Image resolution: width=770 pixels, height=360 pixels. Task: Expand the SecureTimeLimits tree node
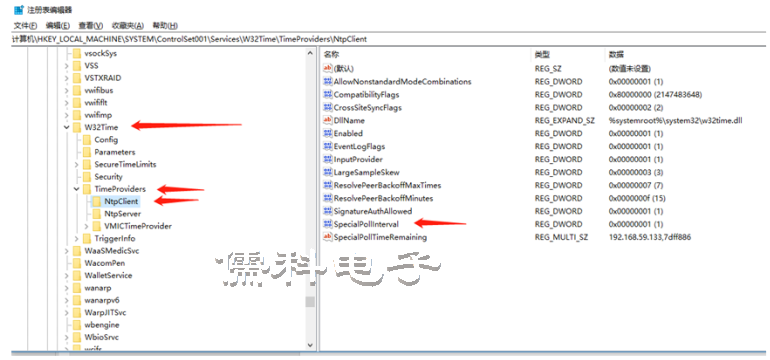click(77, 165)
